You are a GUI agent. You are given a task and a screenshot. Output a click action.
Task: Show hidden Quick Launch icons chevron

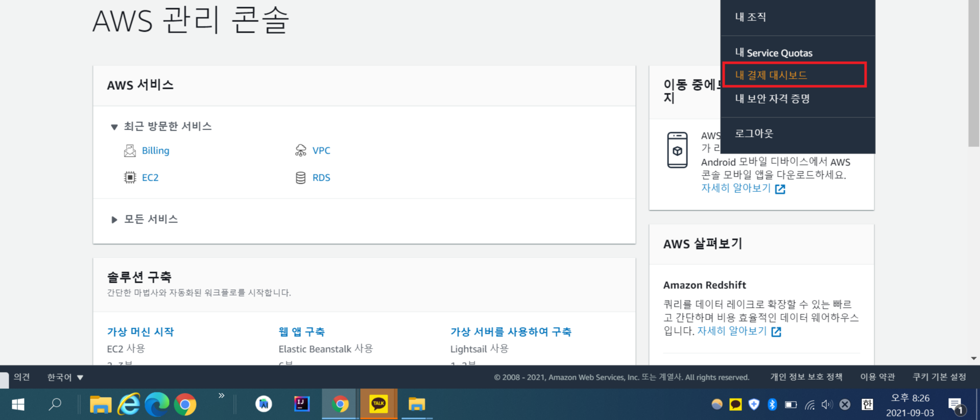coord(221,396)
